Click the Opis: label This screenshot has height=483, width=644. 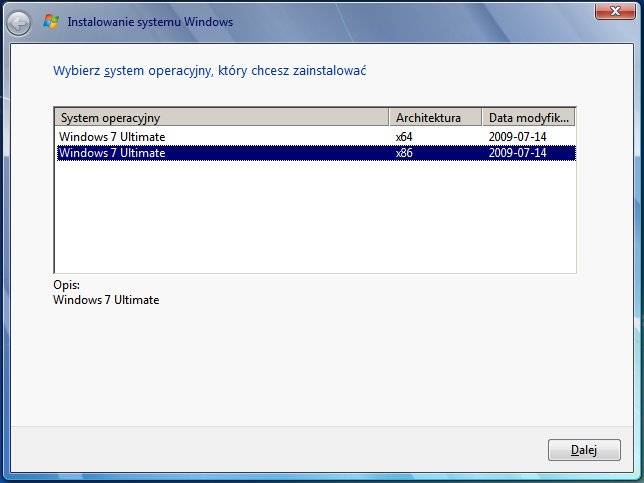tap(67, 285)
